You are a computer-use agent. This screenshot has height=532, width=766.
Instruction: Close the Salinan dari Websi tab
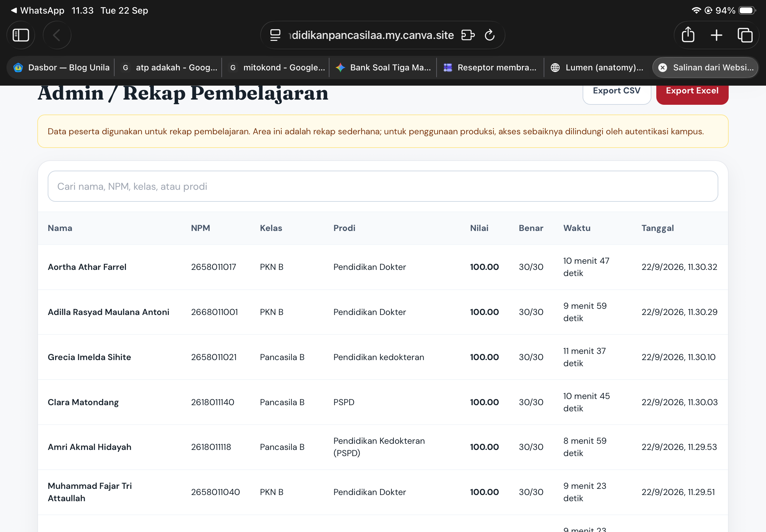coord(662,68)
